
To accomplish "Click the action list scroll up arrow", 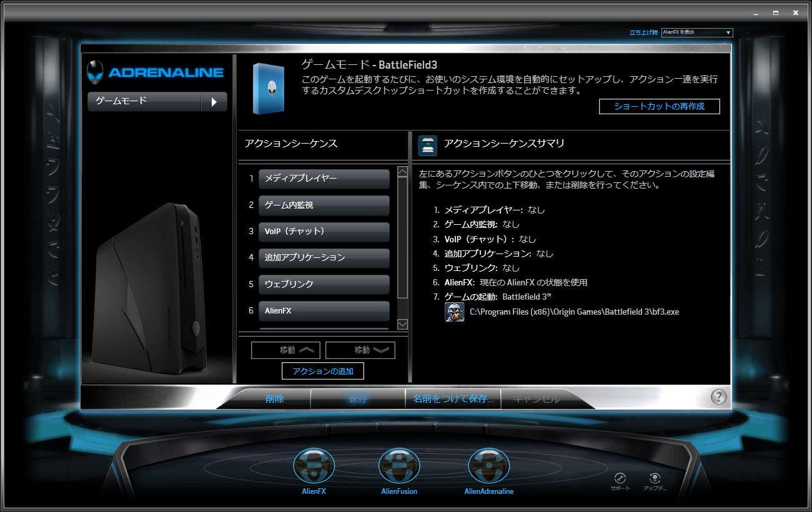I will click(x=402, y=172).
